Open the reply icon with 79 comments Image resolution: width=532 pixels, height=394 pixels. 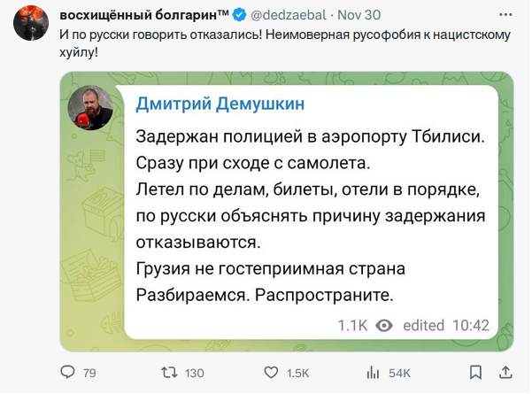[x=67, y=372]
